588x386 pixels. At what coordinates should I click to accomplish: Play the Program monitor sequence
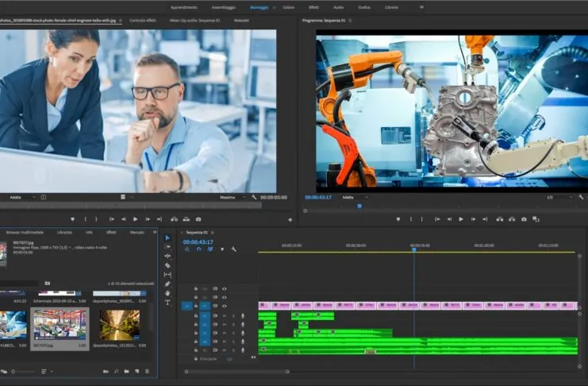pyautogui.click(x=461, y=219)
